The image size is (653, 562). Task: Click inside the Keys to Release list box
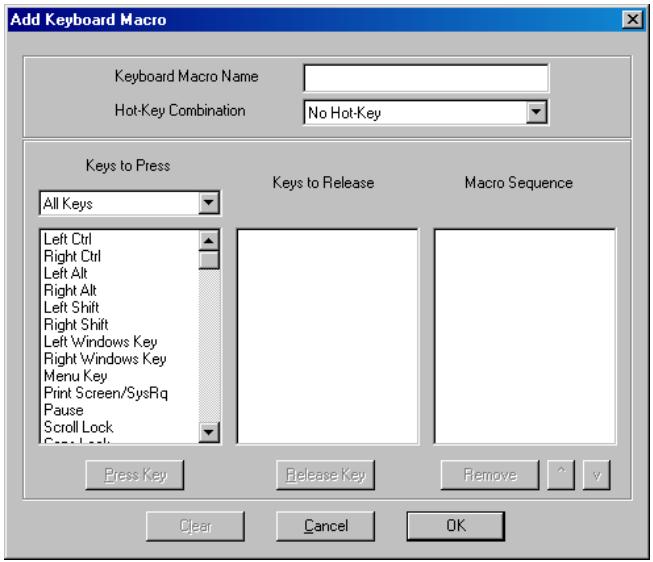[326, 335]
